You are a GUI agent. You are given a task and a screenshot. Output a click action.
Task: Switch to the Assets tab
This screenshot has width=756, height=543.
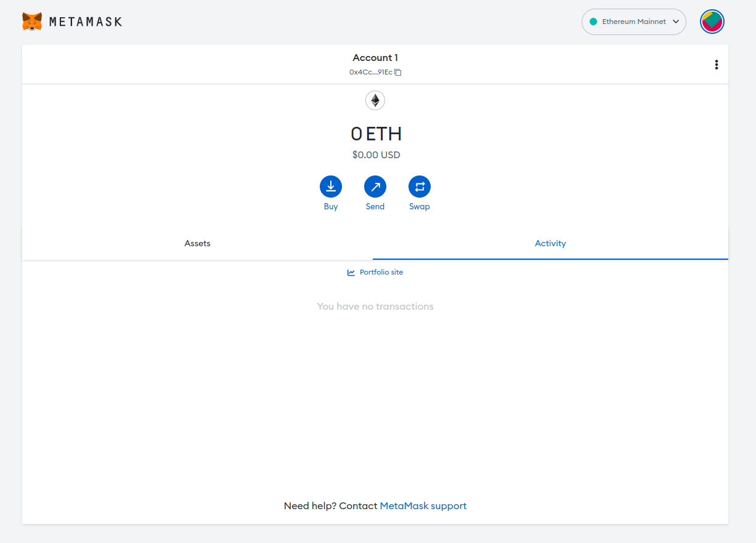(x=197, y=244)
